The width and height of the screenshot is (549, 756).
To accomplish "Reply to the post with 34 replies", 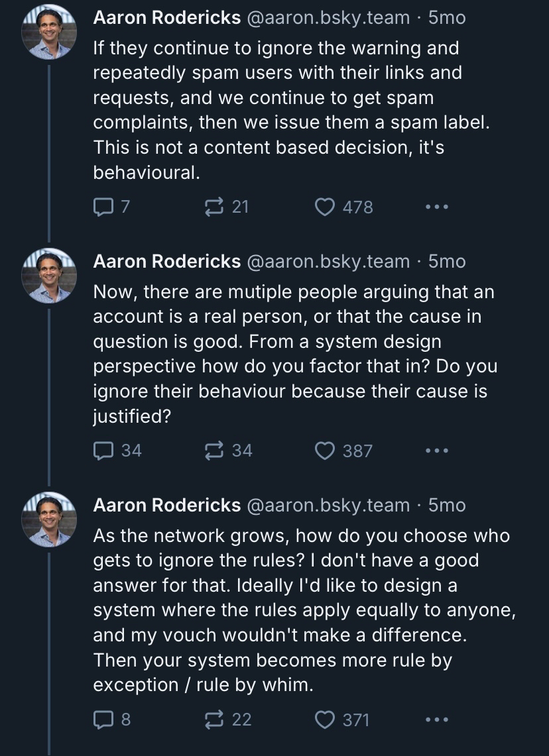I will click(103, 451).
